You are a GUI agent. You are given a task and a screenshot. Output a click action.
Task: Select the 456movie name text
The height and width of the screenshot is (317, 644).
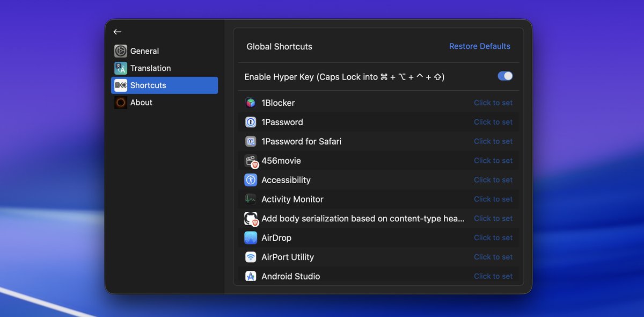(281, 161)
